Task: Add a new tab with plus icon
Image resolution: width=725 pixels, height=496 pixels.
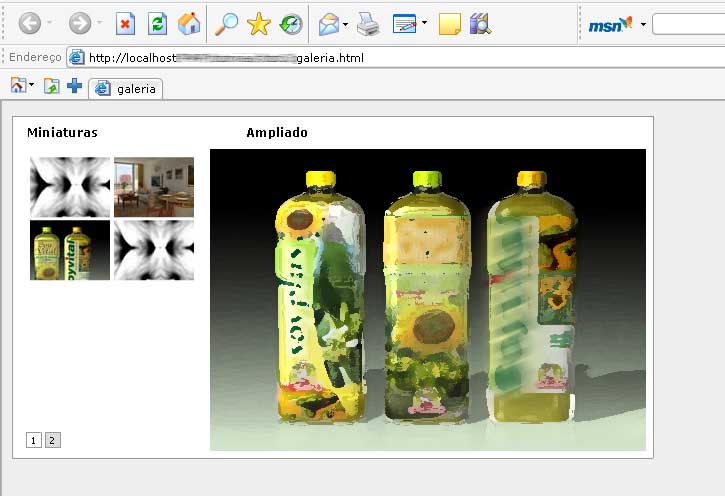Action: click(x=75, y=86)
